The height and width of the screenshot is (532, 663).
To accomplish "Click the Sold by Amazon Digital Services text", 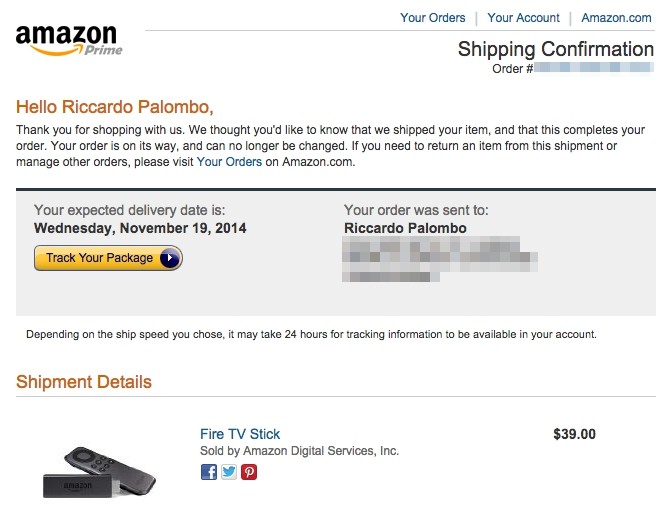I will (x=299, y=451).
